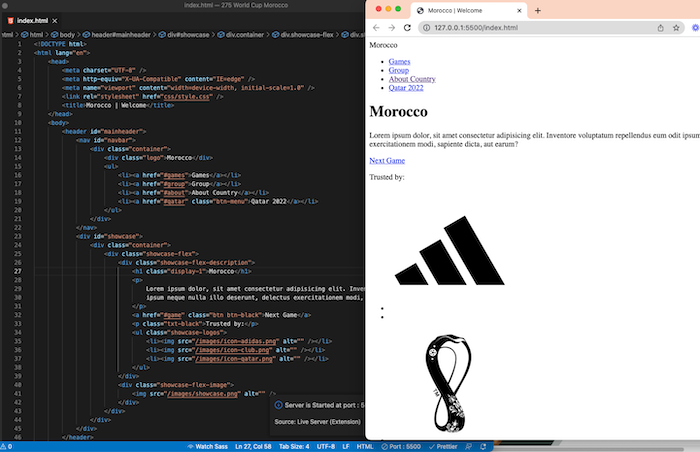Select body in the breadcrumb path
This screenshot has height=452, width=700.
(x=63, y=34)
